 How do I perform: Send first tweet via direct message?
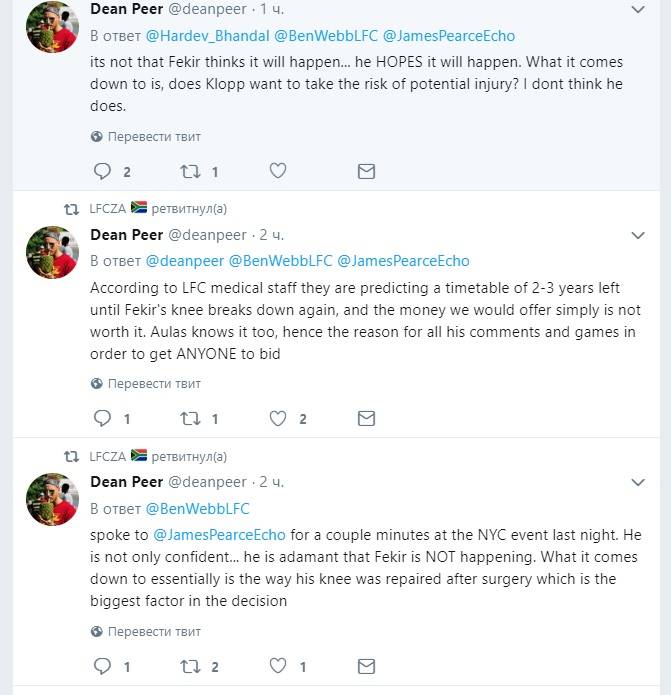click(366, 171)
